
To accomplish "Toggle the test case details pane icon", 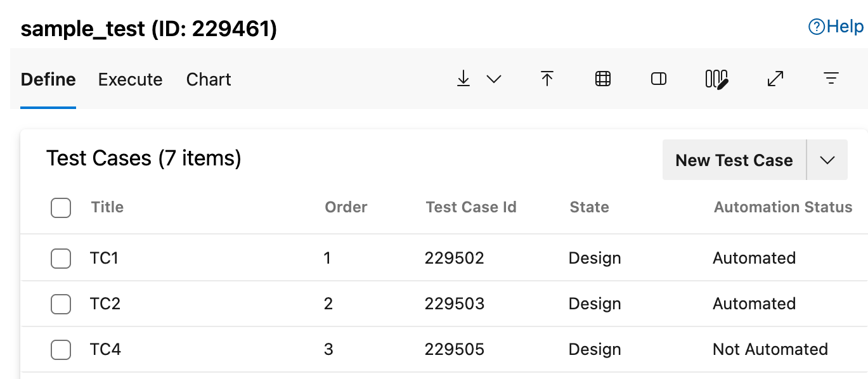I will click(x=657, y=79).
